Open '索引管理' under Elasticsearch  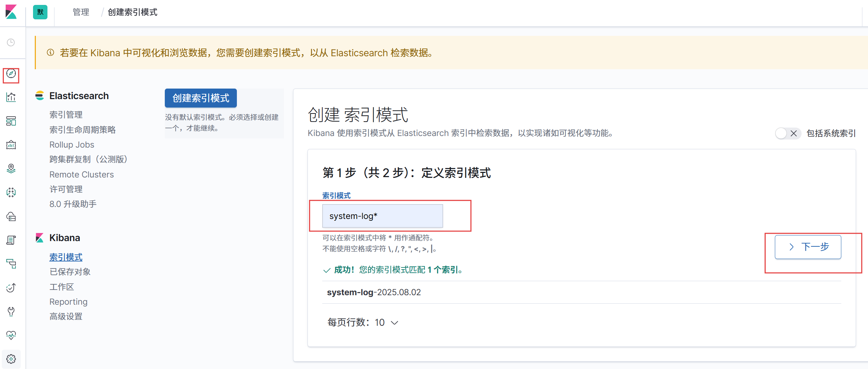click(x=66, y=115)
